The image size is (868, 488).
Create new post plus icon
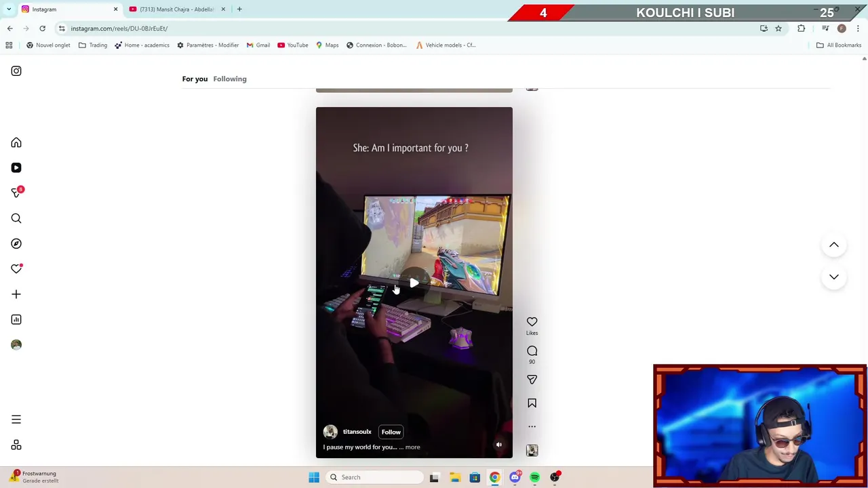pyautogui.click(x=16, y=294)
